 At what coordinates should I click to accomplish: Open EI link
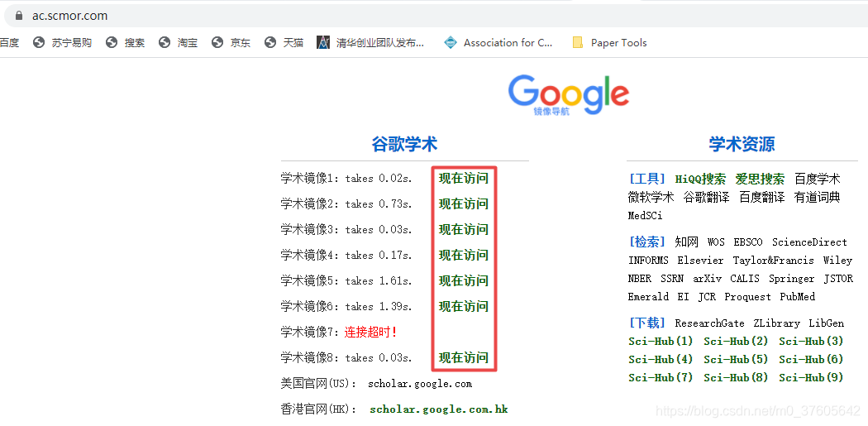tap(683, 297)
